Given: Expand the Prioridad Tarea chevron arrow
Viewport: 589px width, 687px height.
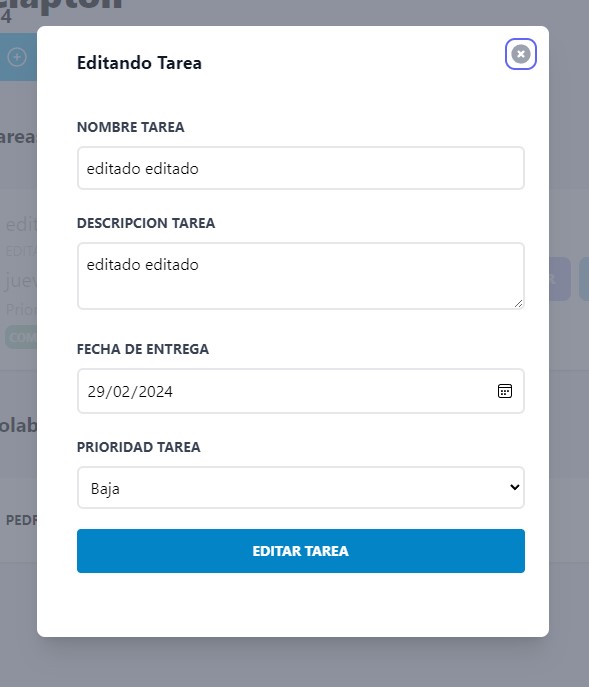Looking at the screenshot, I should [515, 487].
